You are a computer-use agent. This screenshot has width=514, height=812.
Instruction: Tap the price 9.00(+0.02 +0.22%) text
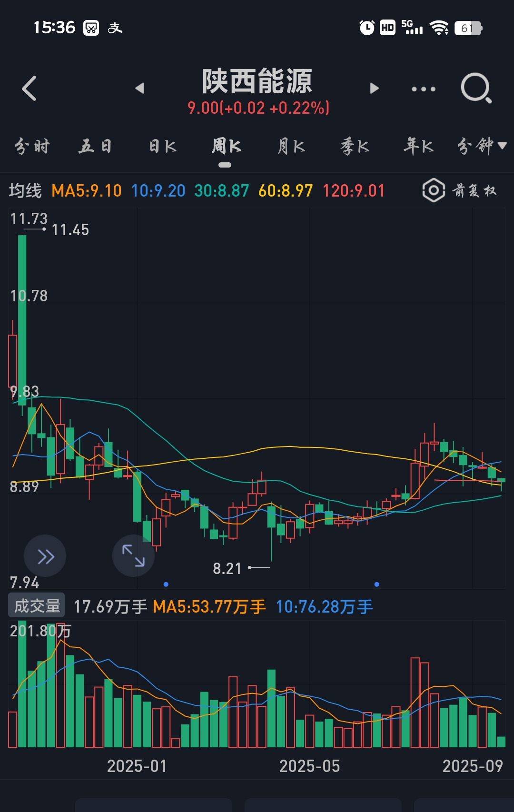pos(258,108)
